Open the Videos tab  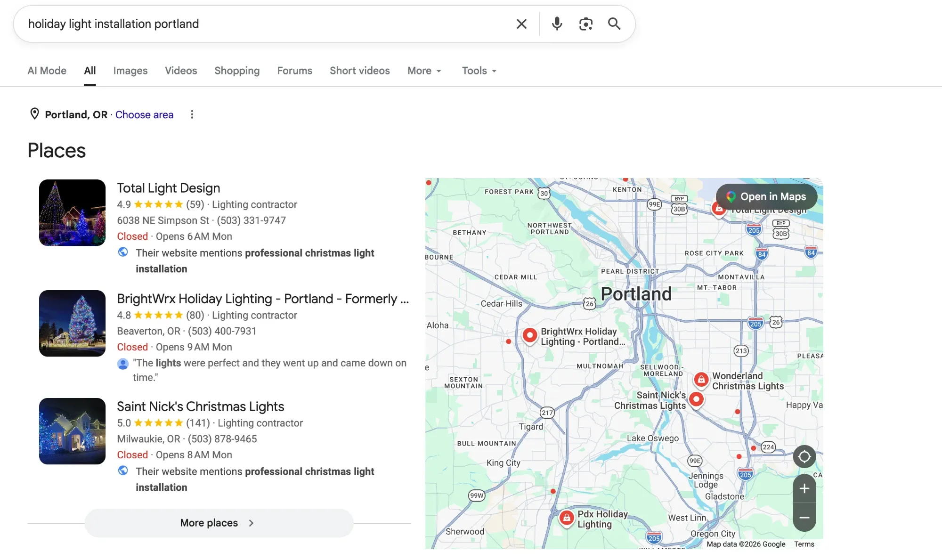tap(181, 71)
